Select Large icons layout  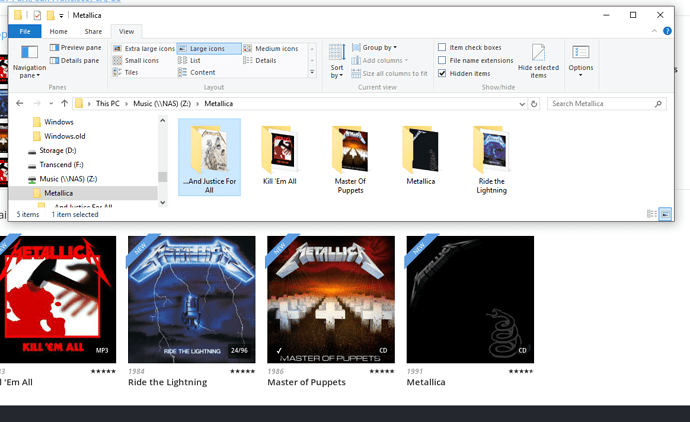coord(209,48)
